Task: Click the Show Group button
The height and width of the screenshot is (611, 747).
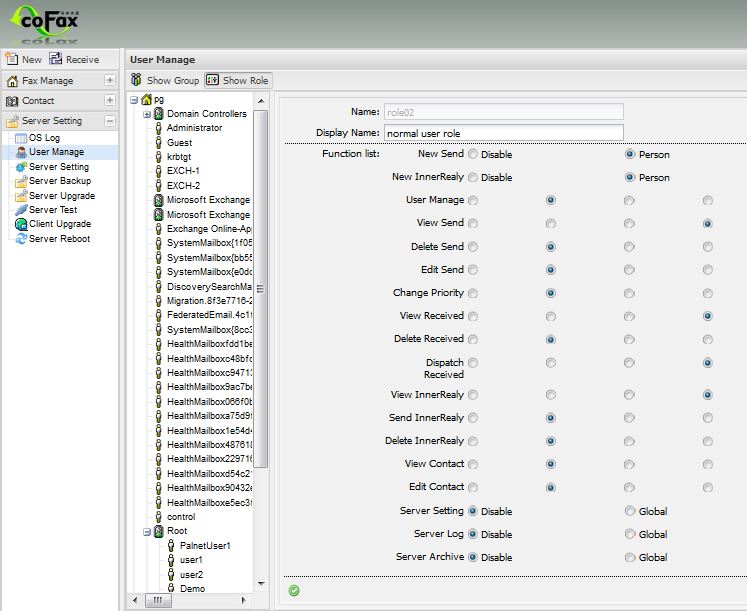Action: click(165, 80)
